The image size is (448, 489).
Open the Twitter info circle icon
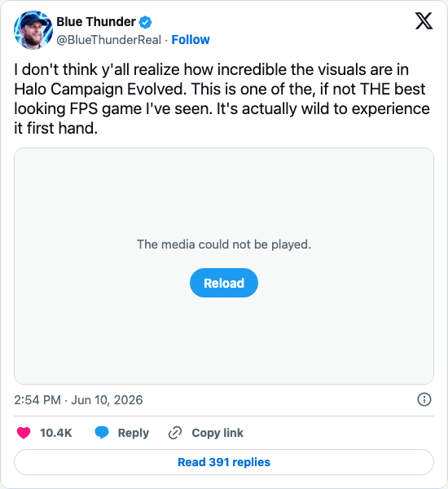click(424, 399)
